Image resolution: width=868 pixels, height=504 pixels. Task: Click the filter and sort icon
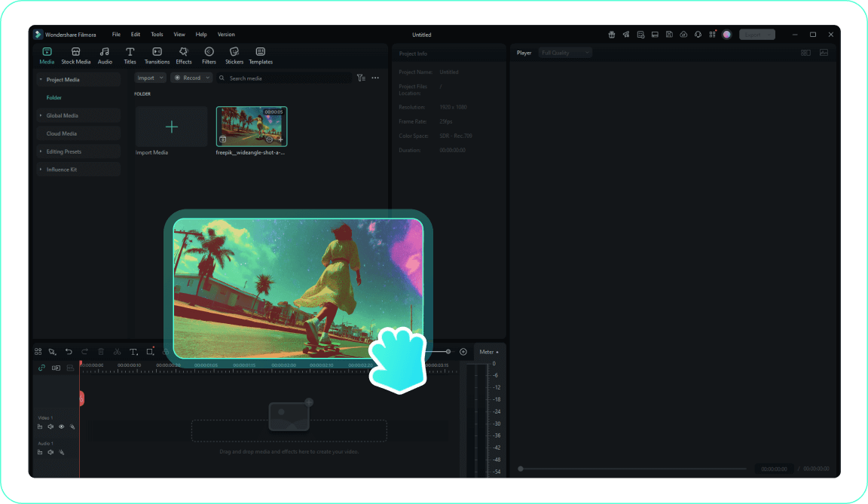click(x=361, y=78)
